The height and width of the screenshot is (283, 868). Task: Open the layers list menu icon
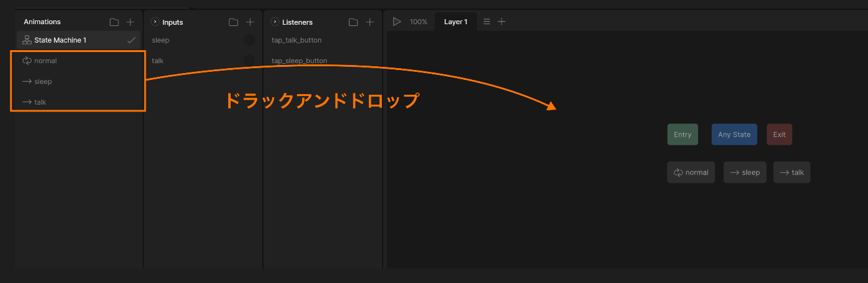(487, 22)
